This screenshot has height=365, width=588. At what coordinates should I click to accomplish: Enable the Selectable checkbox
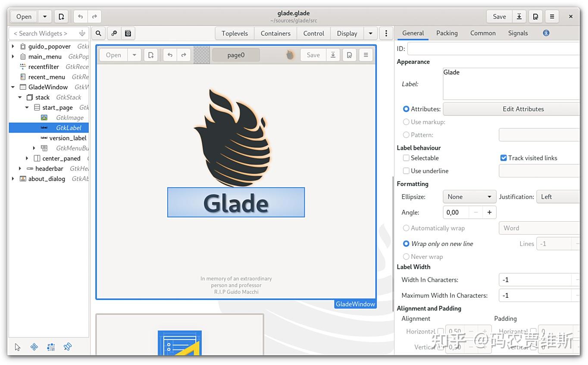(x=406, y=158)
